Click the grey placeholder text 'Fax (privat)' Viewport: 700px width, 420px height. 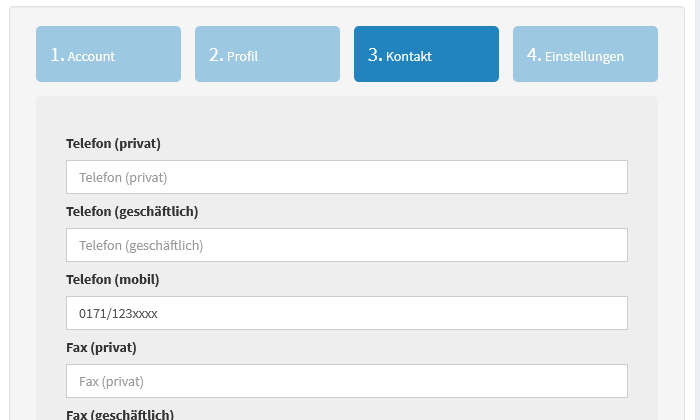tap(111, 381)
